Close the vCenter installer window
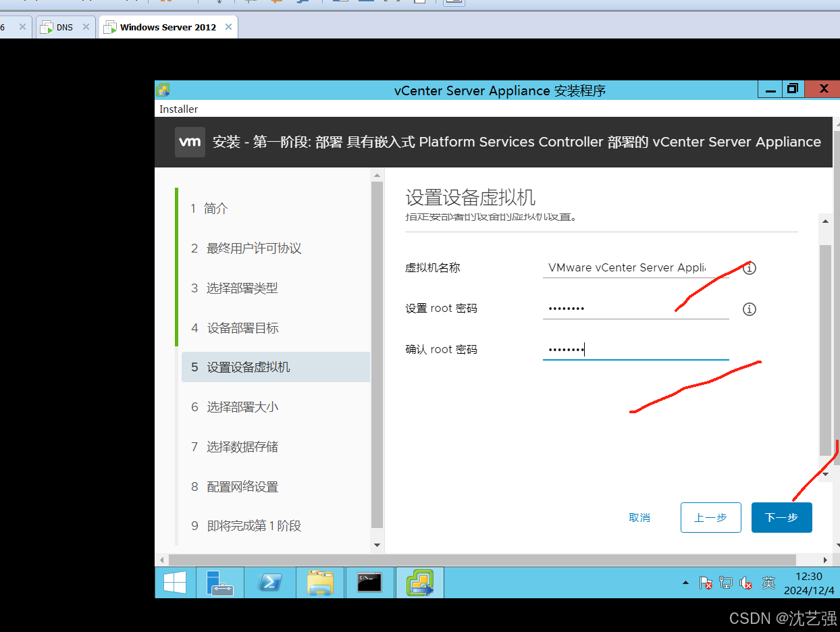840x632 pixels. tap(823, 89)
